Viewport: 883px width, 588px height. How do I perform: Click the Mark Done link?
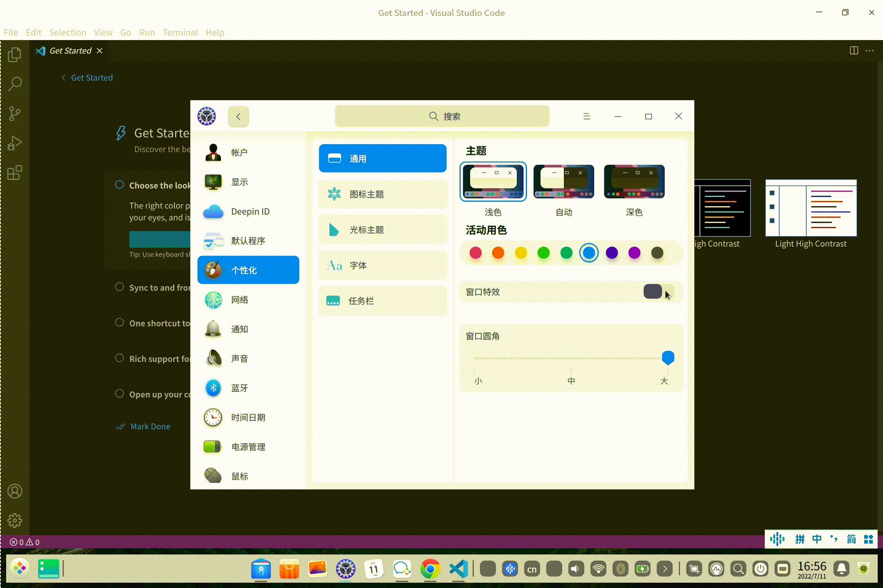[x=150, y=426]
